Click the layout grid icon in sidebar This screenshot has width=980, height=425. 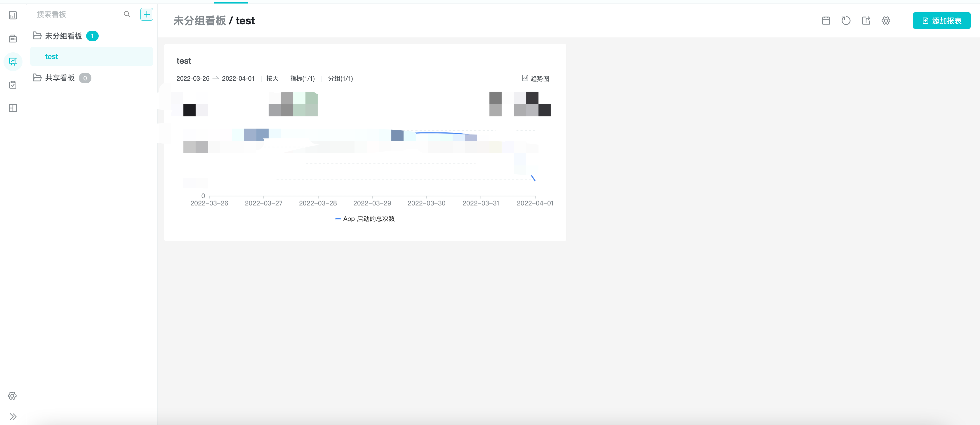(x=13, y=108)
